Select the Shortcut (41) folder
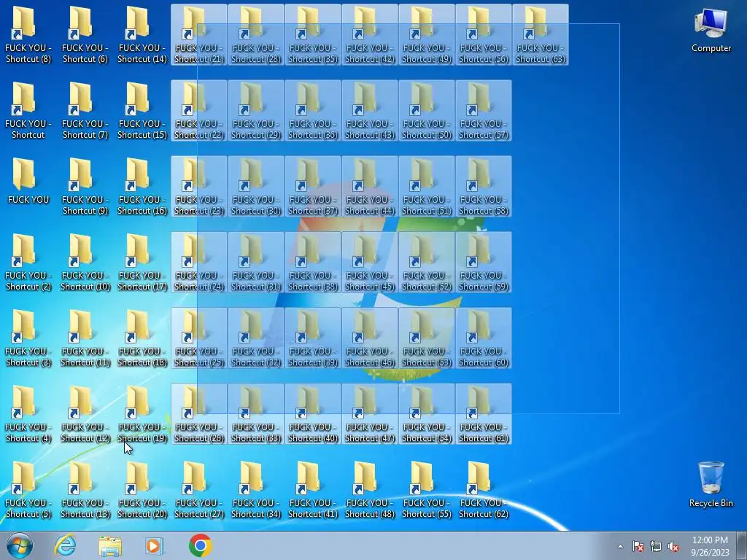 313,490
